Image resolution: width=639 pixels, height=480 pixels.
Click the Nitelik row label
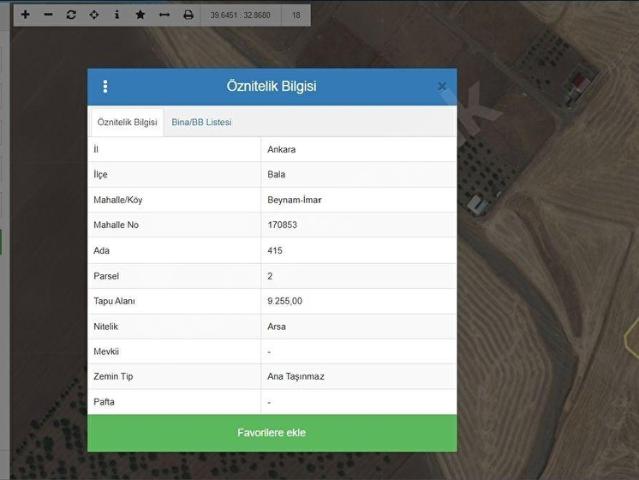pyautogui.click(x=106, y=327)
